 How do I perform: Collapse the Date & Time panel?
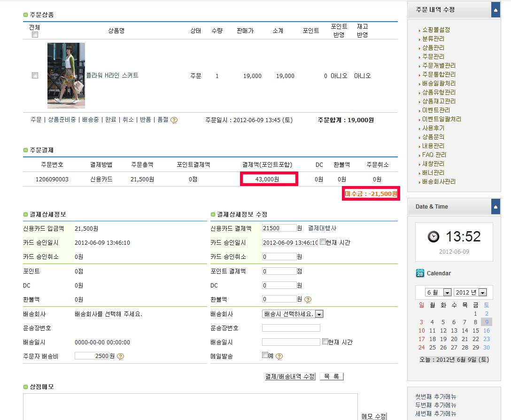495,207
